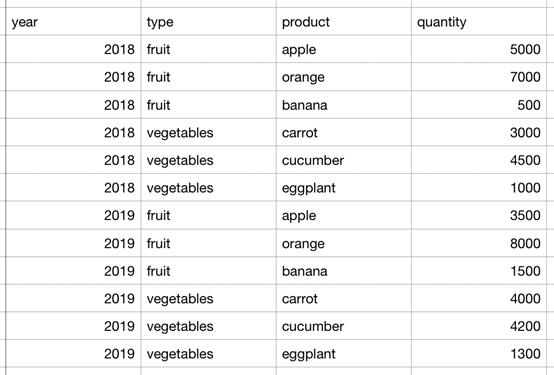Select the cell with quantity 8000
This screenshot has height=375, width=554.
(479, 243)
